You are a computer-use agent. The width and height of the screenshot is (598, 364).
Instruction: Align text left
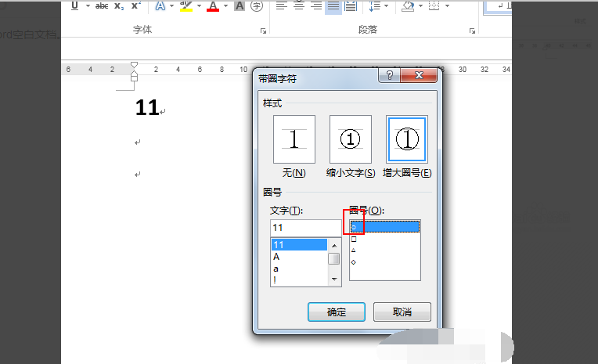click(282, 5)
